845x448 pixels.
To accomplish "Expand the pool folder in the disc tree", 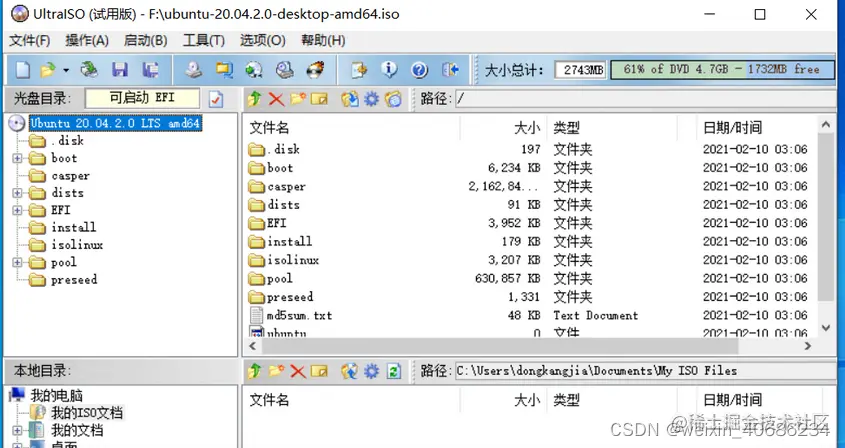I will [17, 263].
